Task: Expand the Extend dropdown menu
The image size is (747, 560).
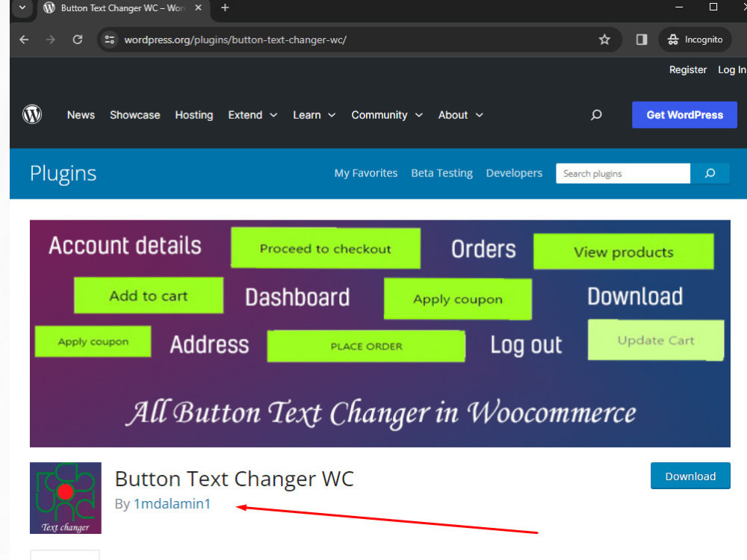Action: click(252, 115)
